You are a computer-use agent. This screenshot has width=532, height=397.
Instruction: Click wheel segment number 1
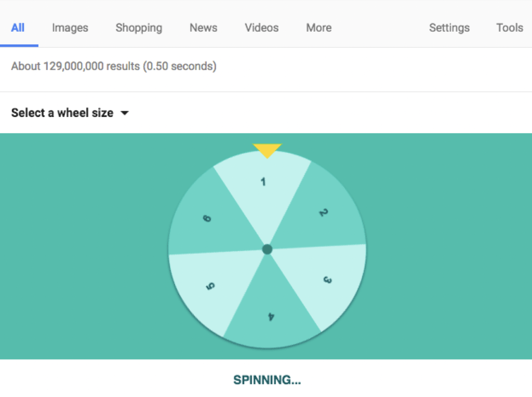tap(263, 187)
